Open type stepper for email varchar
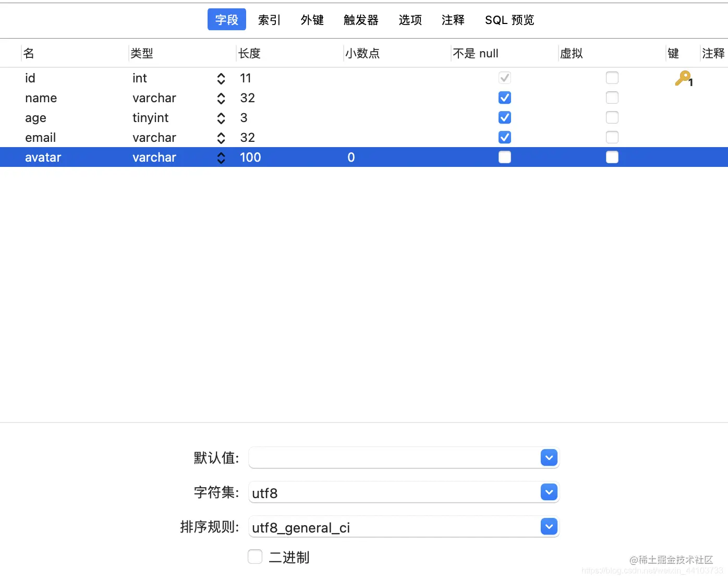This screenshot has width=728, height=580. pos(221,138)
